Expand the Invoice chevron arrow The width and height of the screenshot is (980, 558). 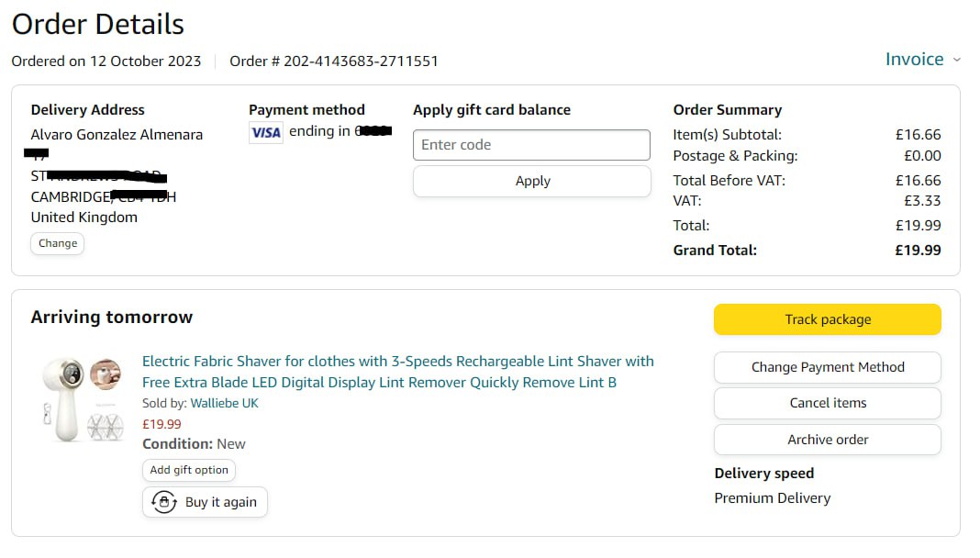(957, 60)
